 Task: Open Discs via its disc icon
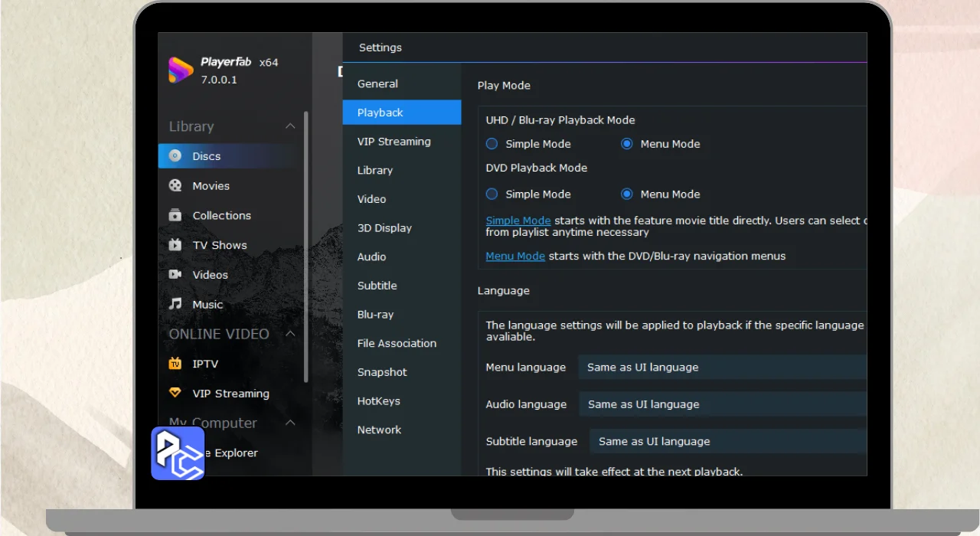pos(175,156)
